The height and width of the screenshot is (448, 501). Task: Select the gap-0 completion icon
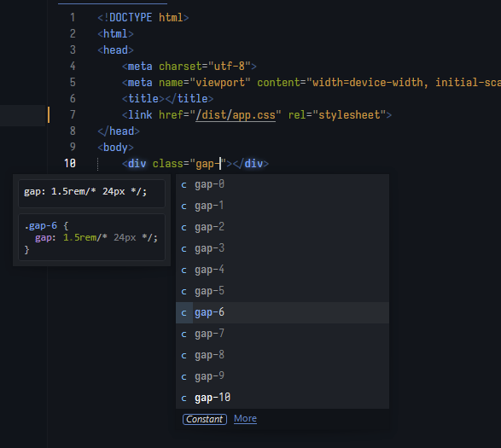click(184, 184)
